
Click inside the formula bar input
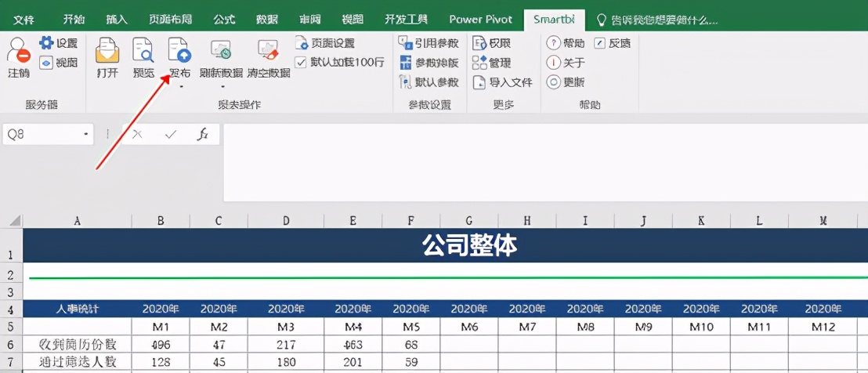(545, 162)
